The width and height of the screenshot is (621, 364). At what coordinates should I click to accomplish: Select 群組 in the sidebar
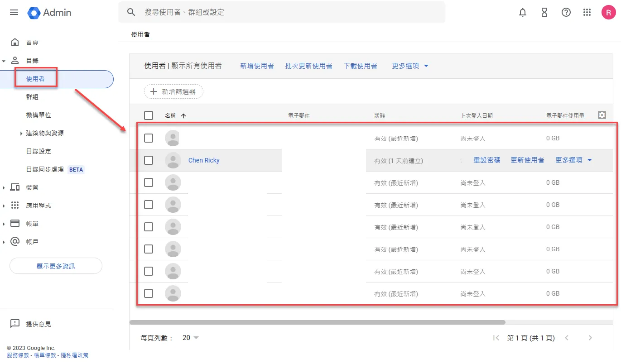pyautogui.click(x=32, y=97)
